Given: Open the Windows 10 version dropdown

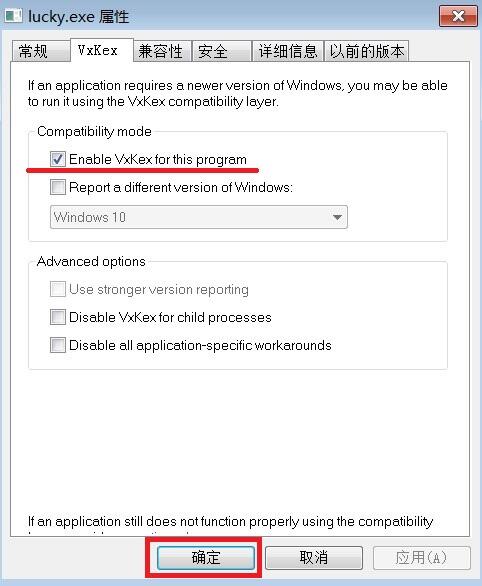Looking at the screenshot, I should [x=199, y=217].
